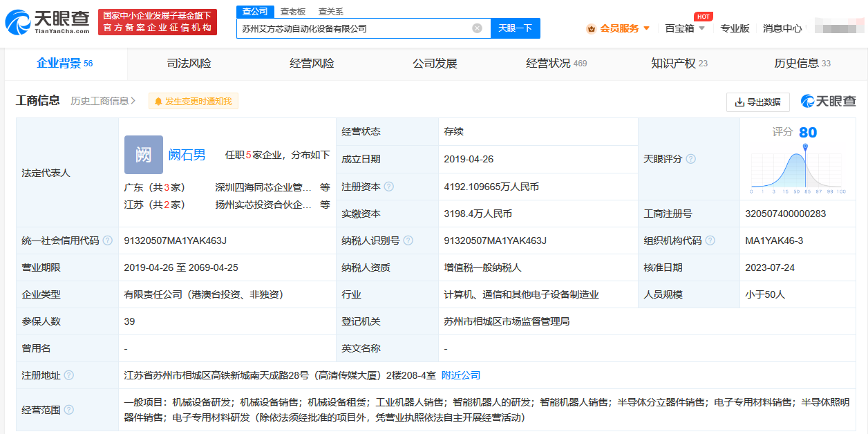The image size is (868, 434).
Task: Click the 导出数据 button label
Action: (x=764, y=102)
